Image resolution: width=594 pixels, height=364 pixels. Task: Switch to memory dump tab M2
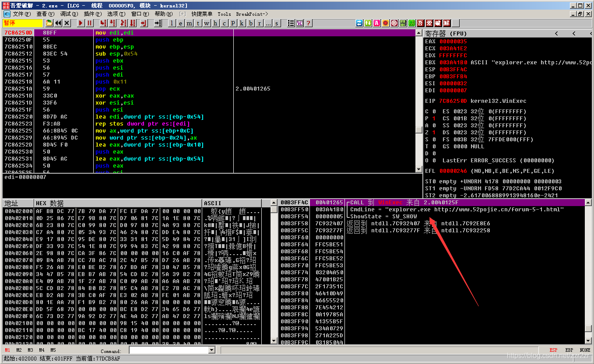(x=19, y=350)
